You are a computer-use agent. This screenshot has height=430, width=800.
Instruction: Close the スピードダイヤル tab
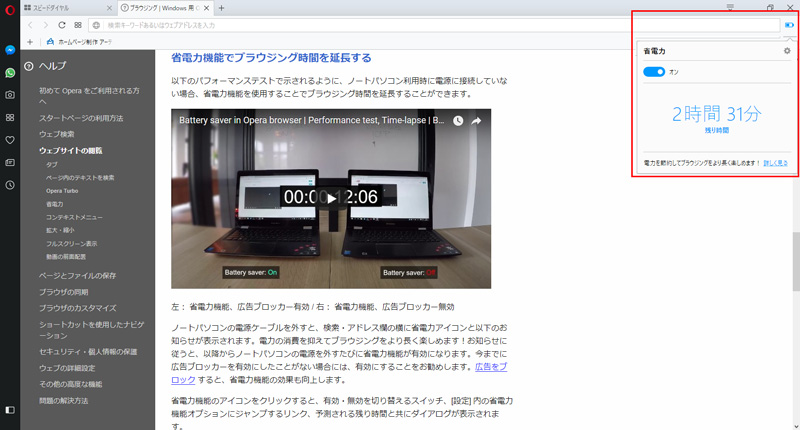(x=109, y=8)
